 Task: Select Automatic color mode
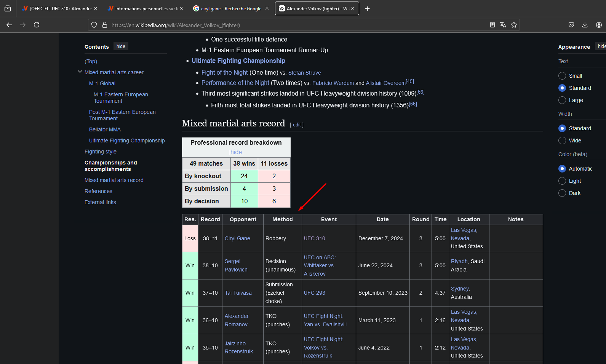click(x=562, y=169)
